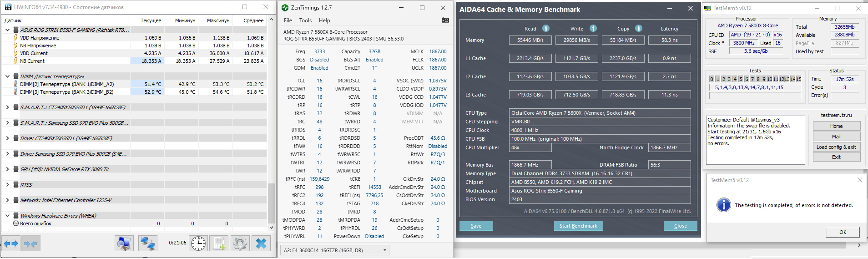Click the Memory Type field in AIDA64
This screenshot has width=868, height=259.
(x=600, y=173)
